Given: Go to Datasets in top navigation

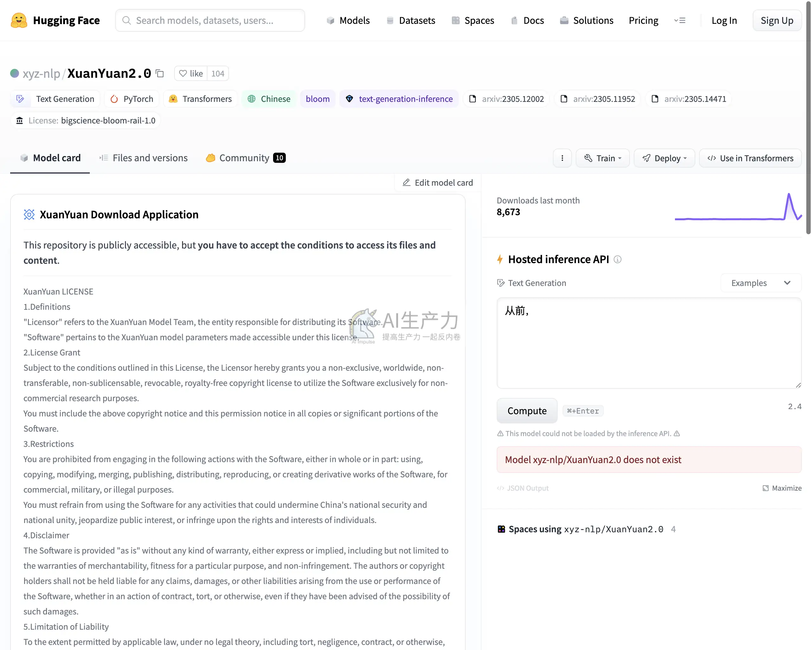Looking at the screenshot, I should tap(410, 20).
